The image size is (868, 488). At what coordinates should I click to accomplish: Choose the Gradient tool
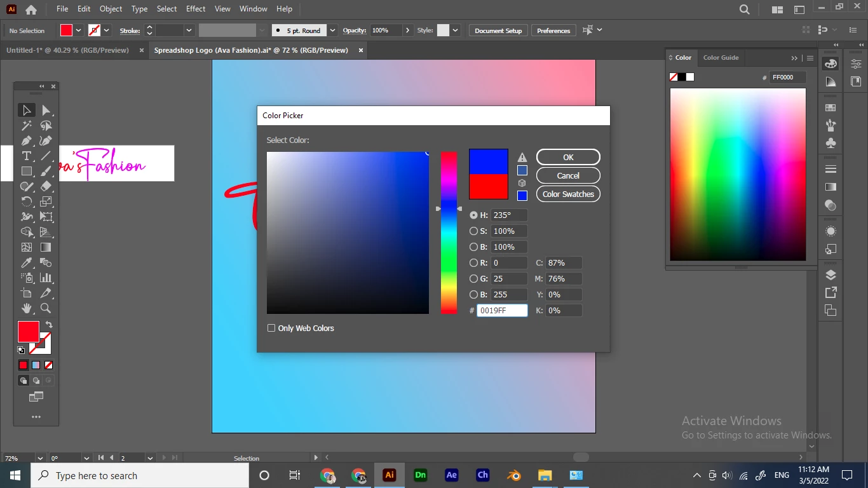pos(46,247)
